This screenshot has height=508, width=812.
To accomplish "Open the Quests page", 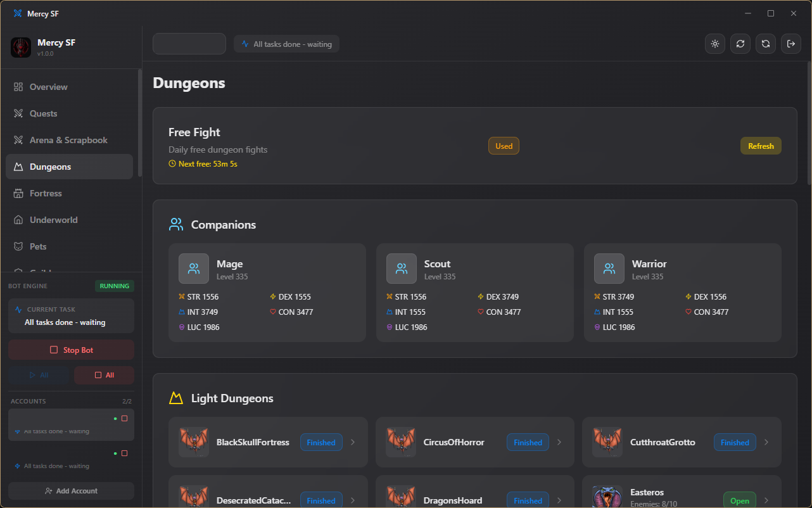I will coord(69,113).
